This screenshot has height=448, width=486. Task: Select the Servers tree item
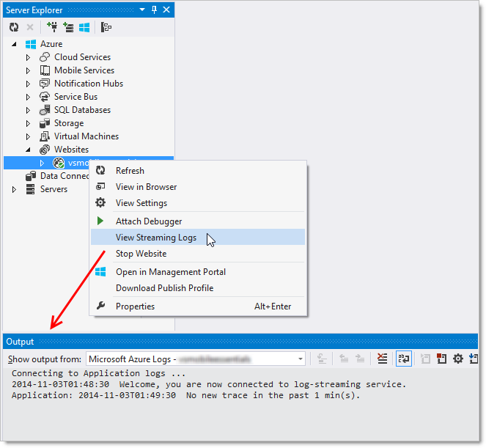[54, 189]
